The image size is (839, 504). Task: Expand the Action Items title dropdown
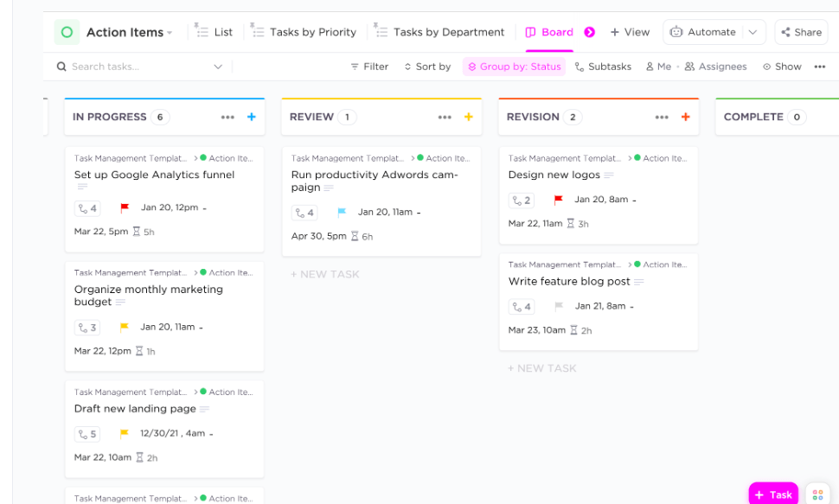tap(170, 33)
